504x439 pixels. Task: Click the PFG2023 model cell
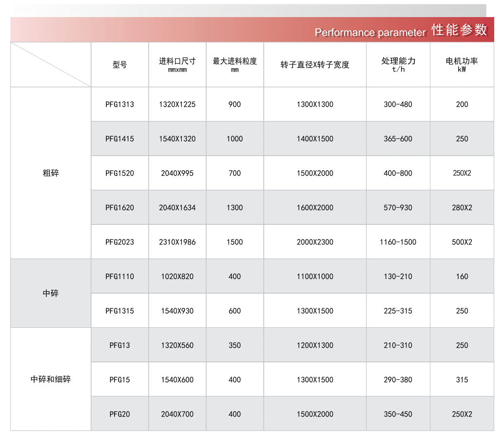click(x=119, y=242)
